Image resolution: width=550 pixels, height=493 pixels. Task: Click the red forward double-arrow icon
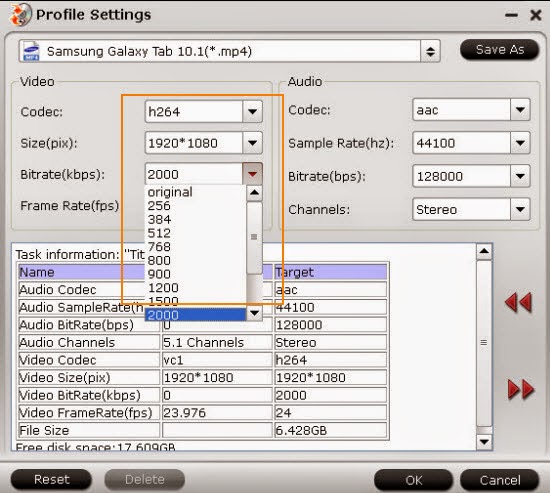(521, 389)
